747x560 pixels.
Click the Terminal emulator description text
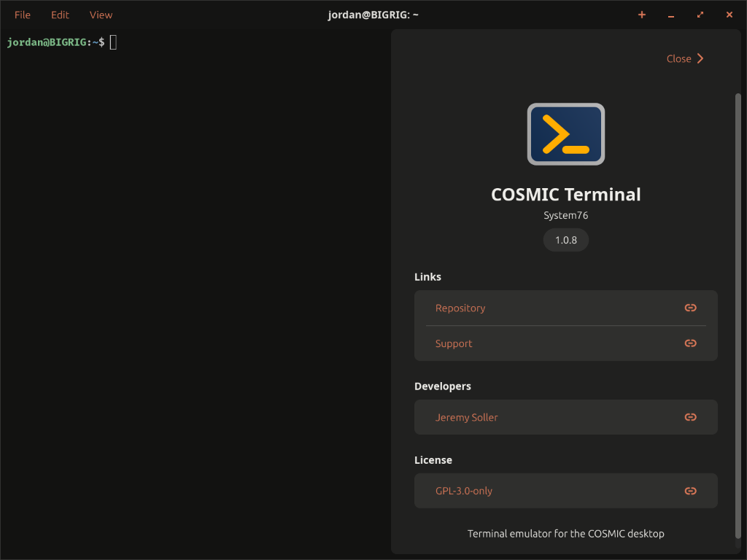(x=566, y=533)
